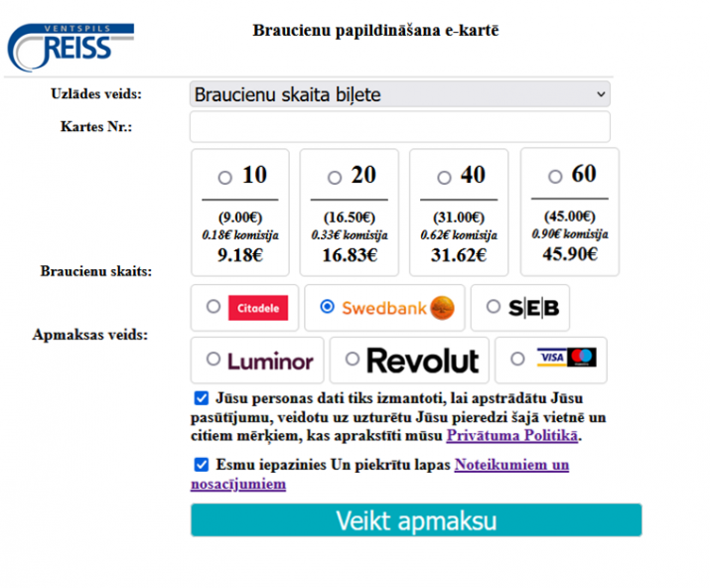710x588 pixels.
Task: Open the Privātuma Politikā link
Action: coord(512,435)
